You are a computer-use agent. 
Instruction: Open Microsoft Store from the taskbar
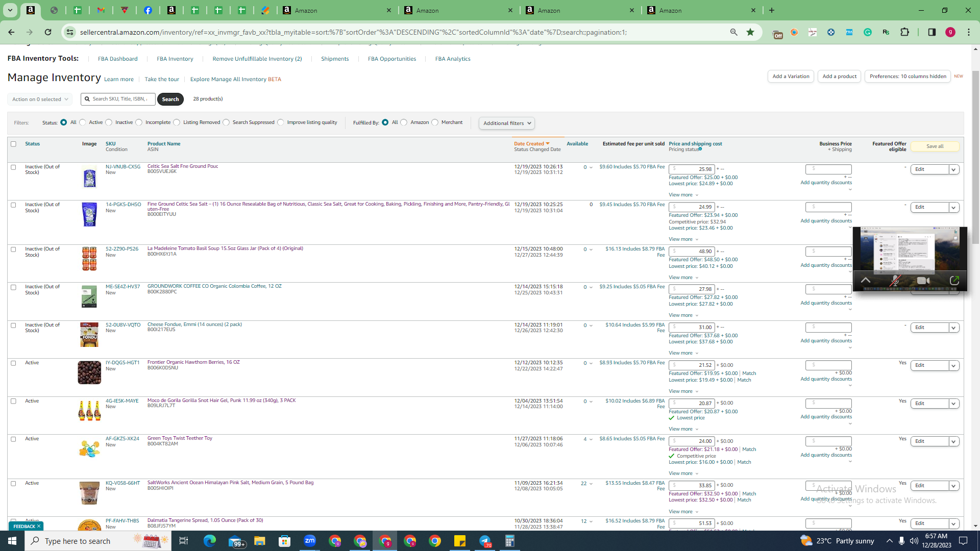click(285, 541)
